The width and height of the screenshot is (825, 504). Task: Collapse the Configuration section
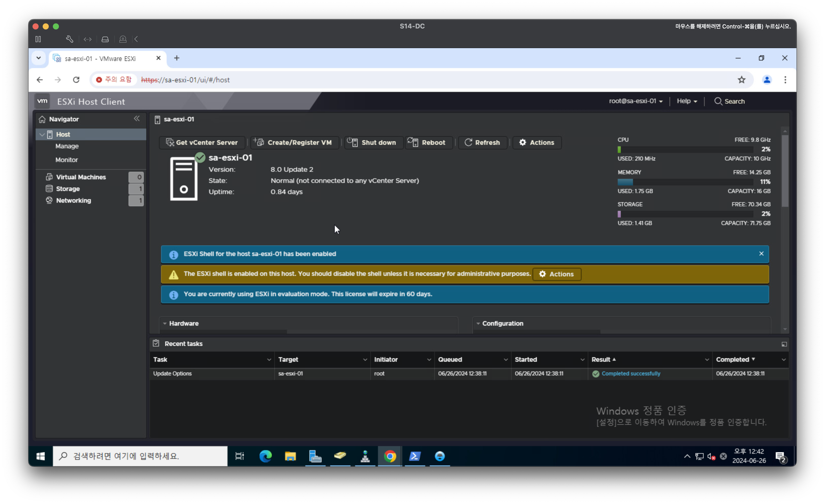point(478,323)
